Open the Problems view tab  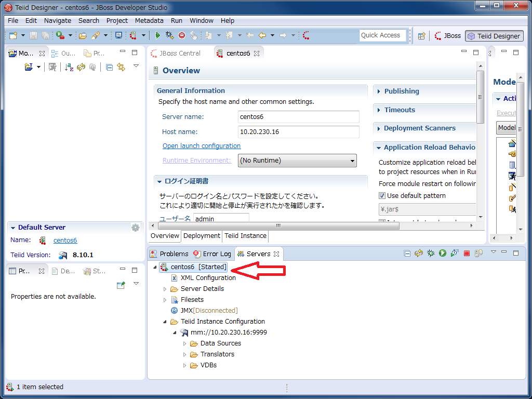tap(169, 254)
